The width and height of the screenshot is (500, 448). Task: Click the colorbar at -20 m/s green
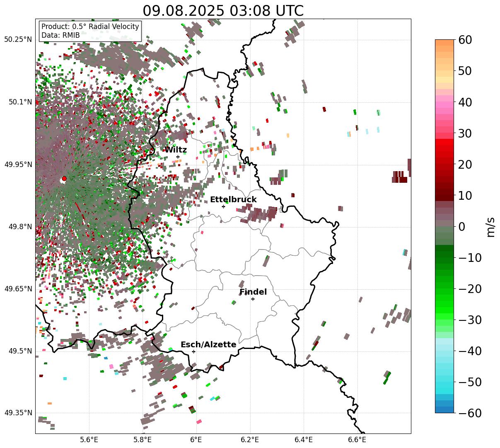click(444, 288)
